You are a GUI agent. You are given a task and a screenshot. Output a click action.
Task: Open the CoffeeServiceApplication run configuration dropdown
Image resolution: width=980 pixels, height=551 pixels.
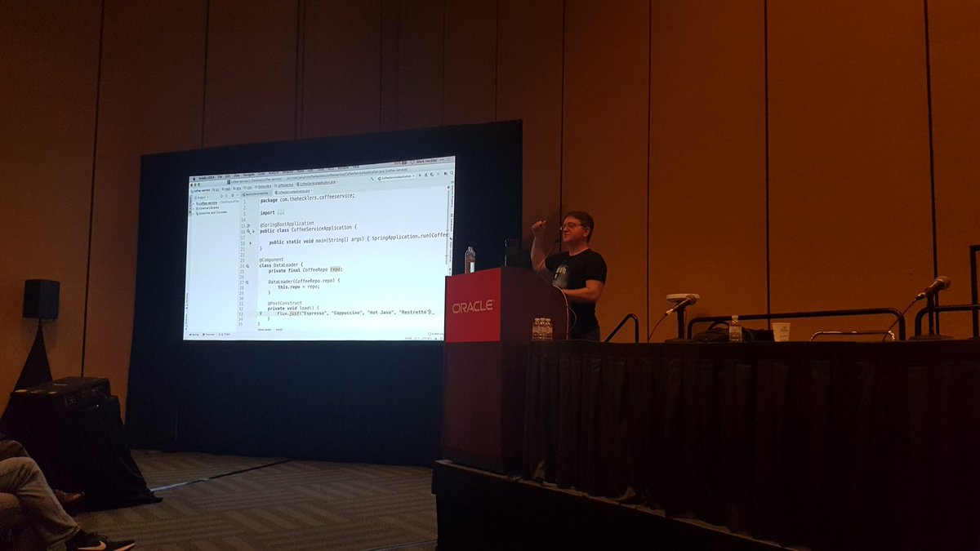click(x=395, y=177)
